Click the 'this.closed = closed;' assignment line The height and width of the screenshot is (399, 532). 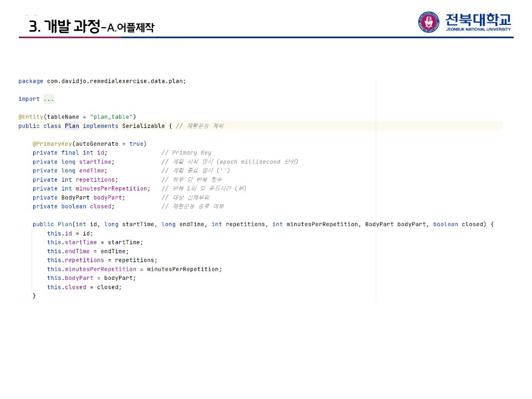click(84, 287)
